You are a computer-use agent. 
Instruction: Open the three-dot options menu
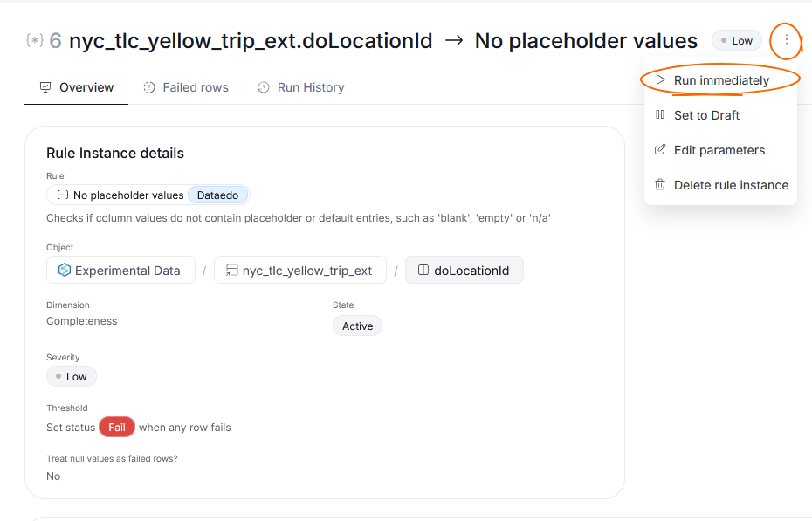[786, 40]
